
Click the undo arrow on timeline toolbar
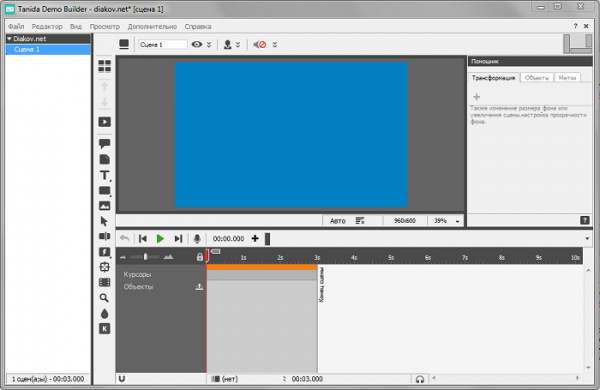[125, 238]
